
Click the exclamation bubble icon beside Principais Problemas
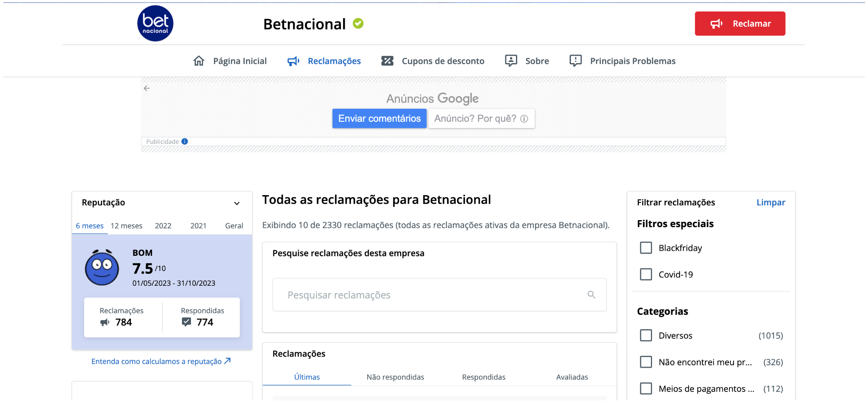576,61
